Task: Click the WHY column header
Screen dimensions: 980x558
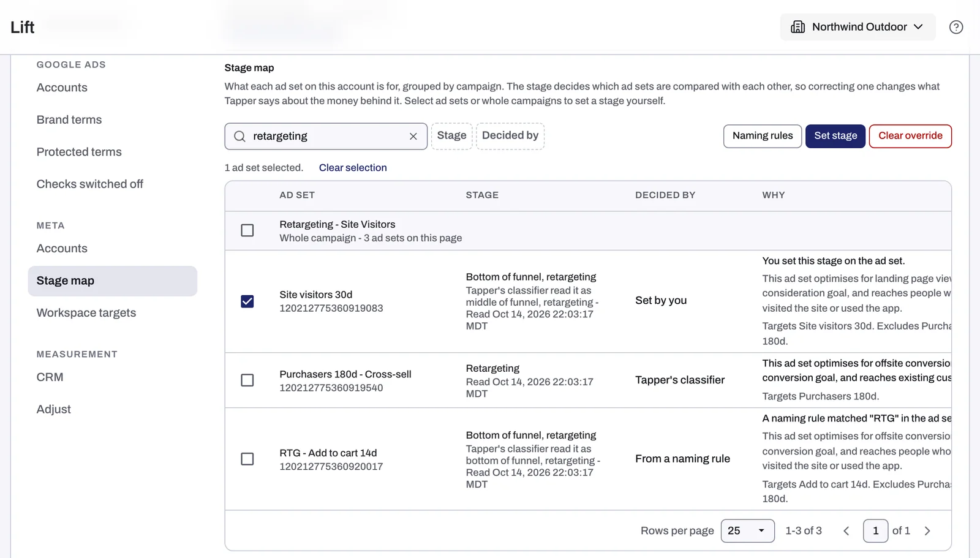Action: (x=774, y=195)
